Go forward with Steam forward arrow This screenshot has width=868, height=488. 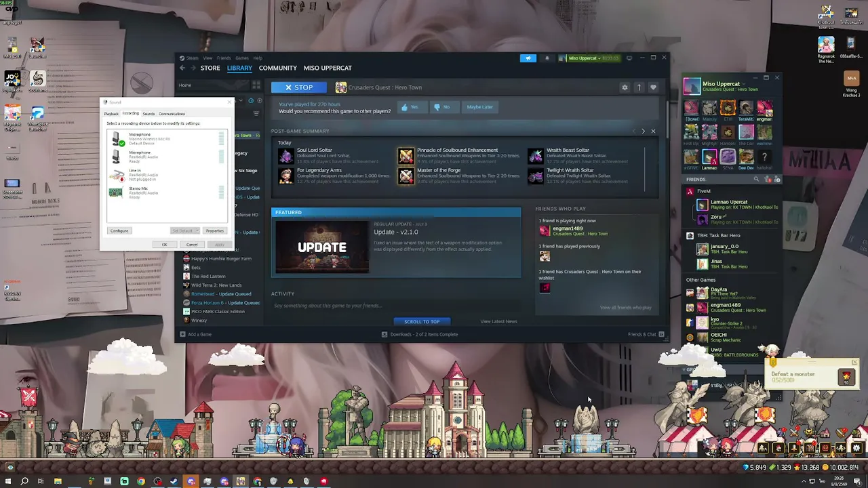click(x=193, y=68)
